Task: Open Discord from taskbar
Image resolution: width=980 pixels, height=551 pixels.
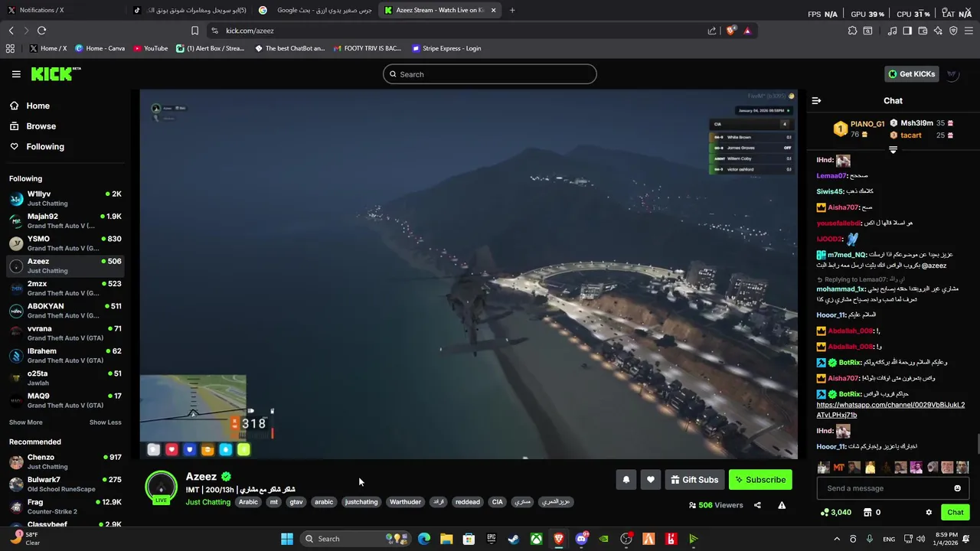Action: point(581,539)
